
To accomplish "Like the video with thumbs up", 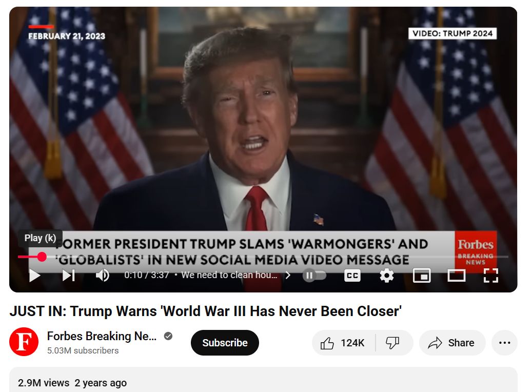I will (343, 343).
